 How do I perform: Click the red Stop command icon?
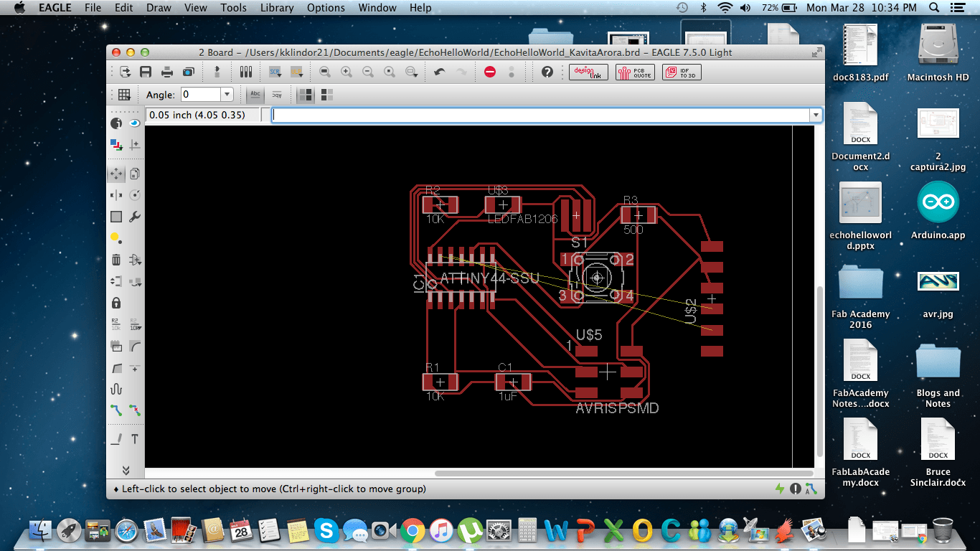click(490, 72)
